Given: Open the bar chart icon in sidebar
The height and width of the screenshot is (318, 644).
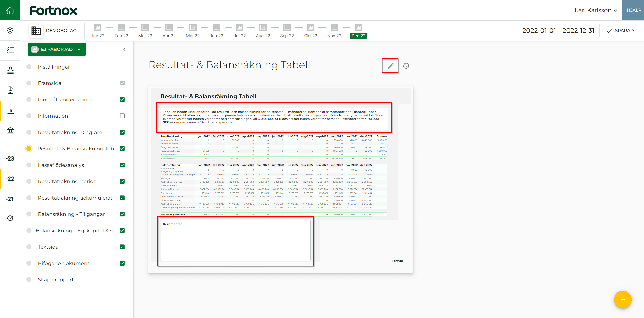Looking at the screenshot, I should (10, 110).
